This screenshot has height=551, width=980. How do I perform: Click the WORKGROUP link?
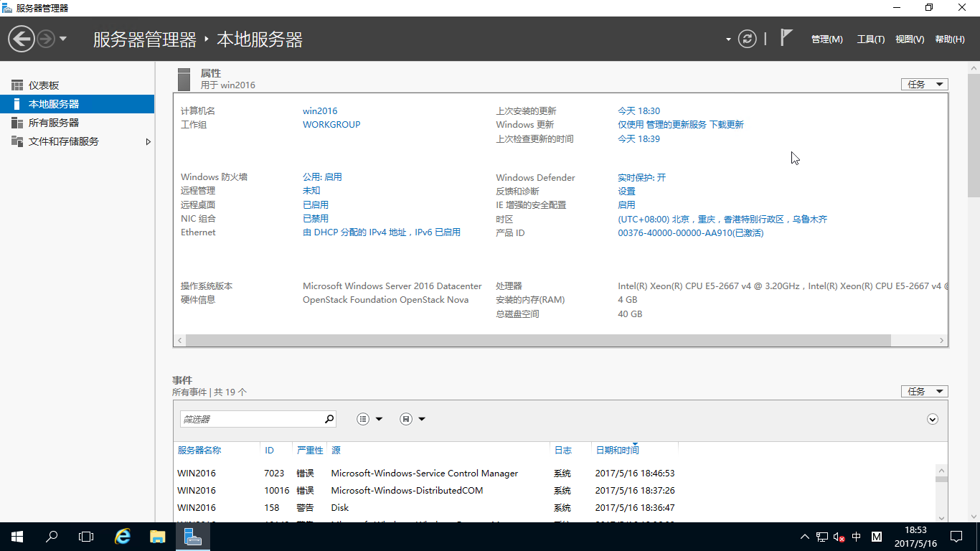[x=331, y=125]
